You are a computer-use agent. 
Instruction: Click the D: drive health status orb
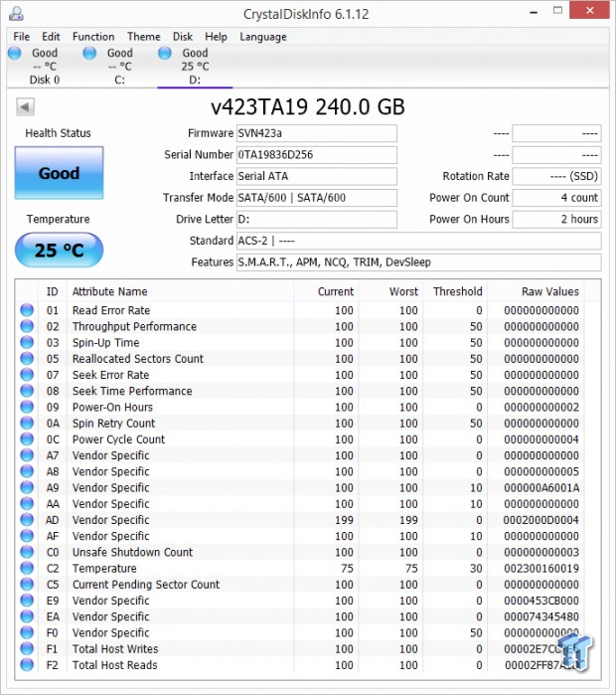[165, 53]
